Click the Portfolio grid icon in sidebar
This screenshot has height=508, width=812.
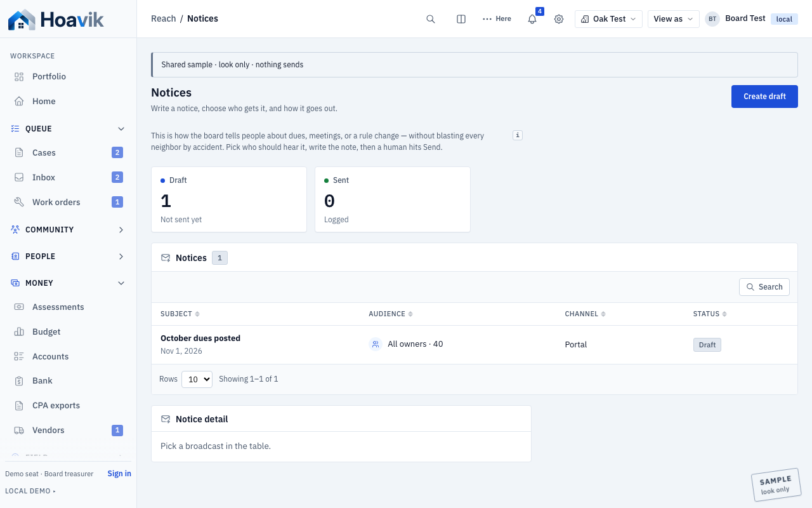tap(19, 77)
